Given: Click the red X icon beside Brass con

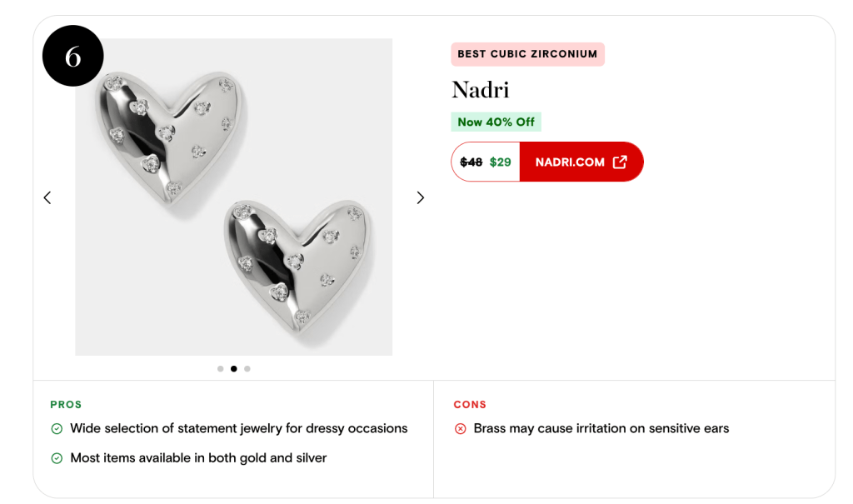Looking at the screenshot, I should tap(461, 429).
